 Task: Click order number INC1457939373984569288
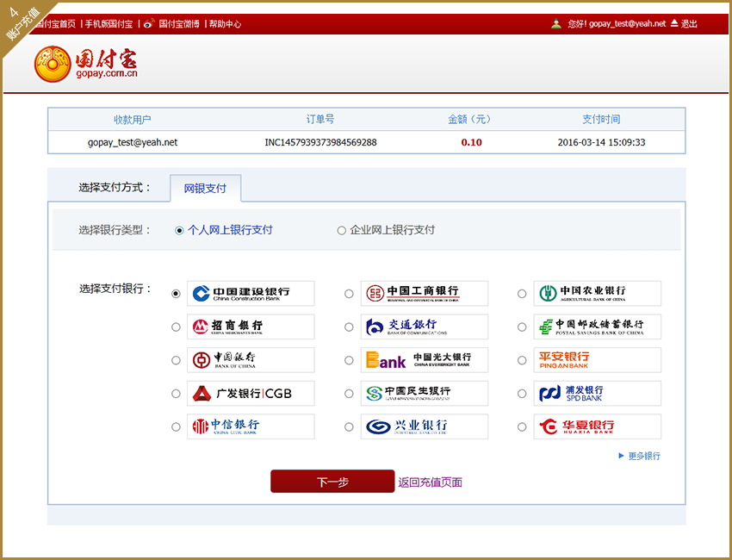[320, 142]
